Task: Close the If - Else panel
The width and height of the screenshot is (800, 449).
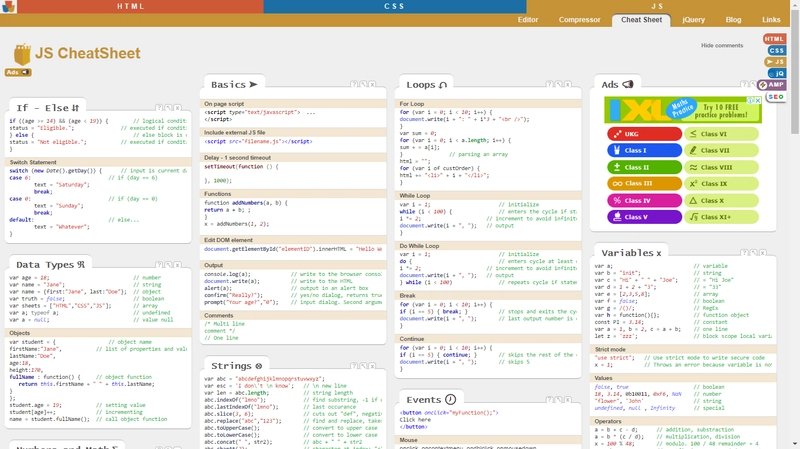Action: coord(178,108)
